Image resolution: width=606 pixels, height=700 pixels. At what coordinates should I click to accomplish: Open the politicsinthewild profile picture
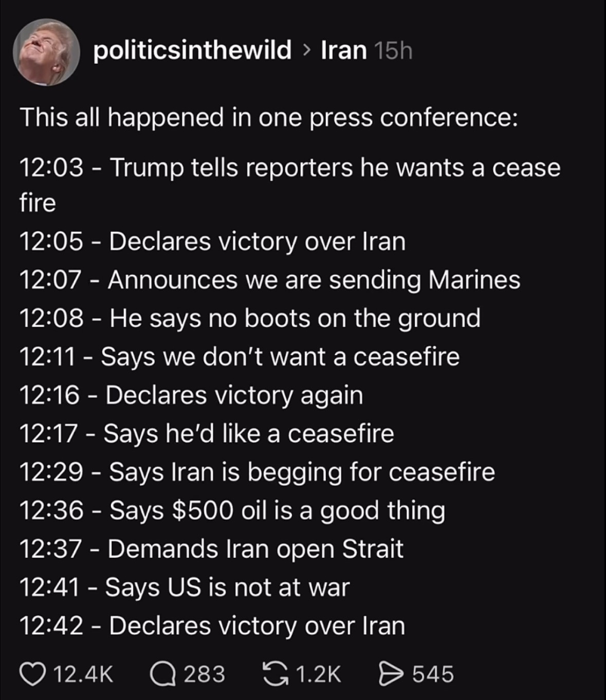tap(47, 52)
